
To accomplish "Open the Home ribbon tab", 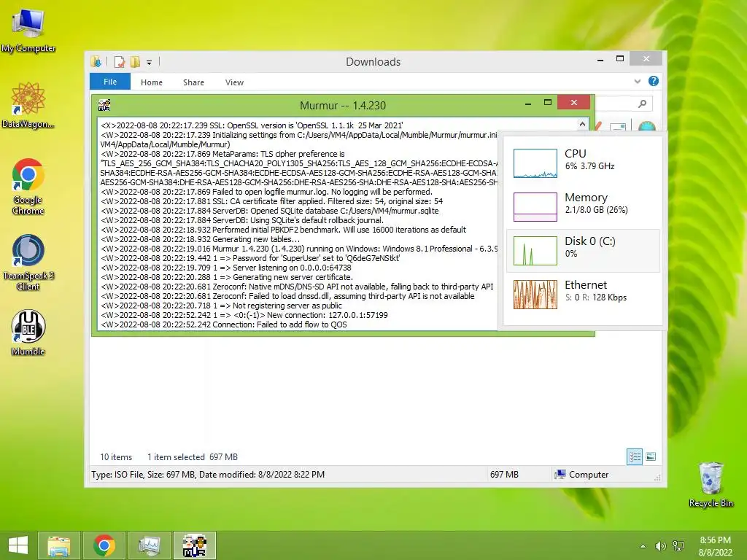I will point(152,82).
